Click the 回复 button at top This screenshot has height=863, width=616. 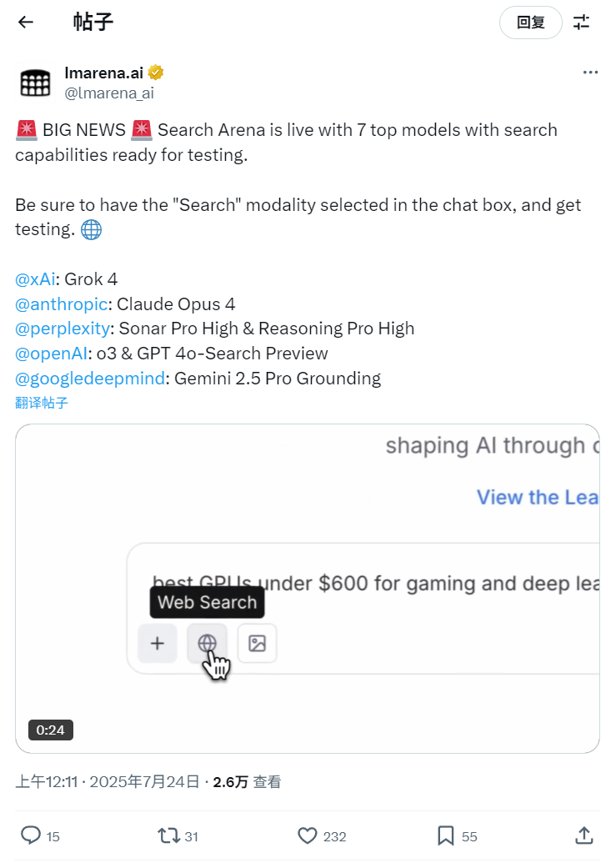click(531, 23)
